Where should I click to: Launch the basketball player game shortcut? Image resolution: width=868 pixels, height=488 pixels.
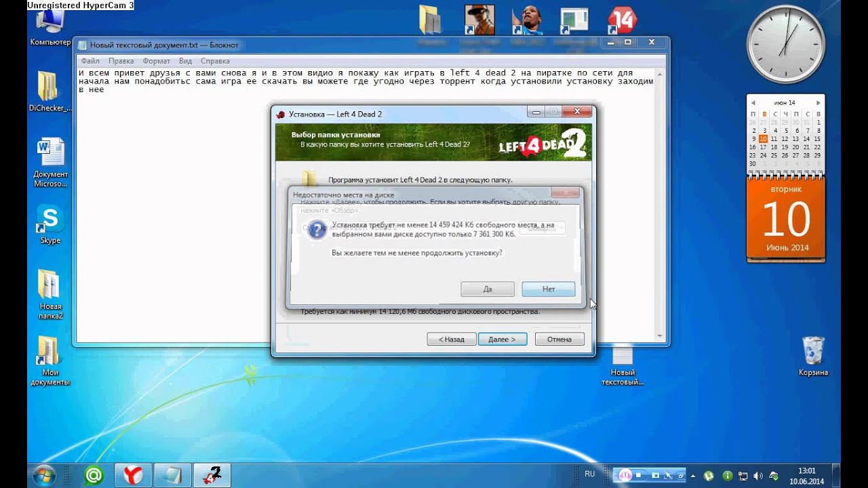(x=527, y=20)
